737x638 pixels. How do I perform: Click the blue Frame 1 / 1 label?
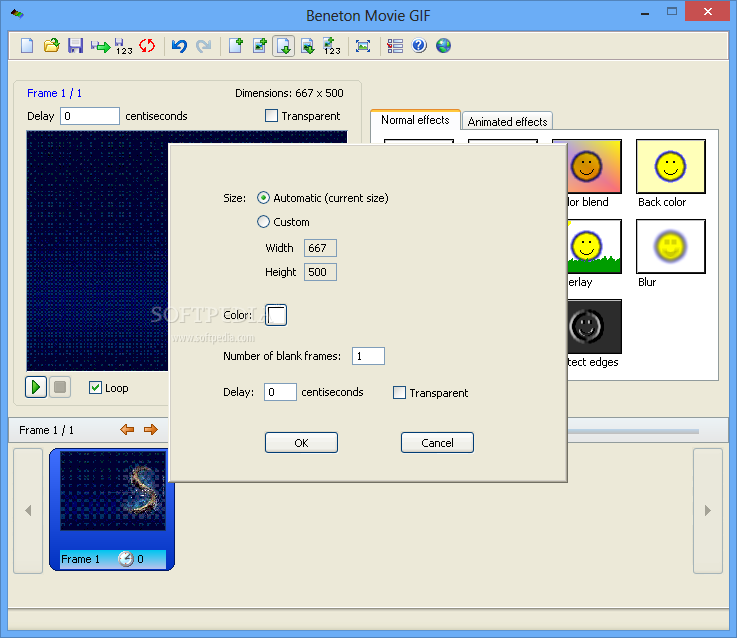coord(54,93)
